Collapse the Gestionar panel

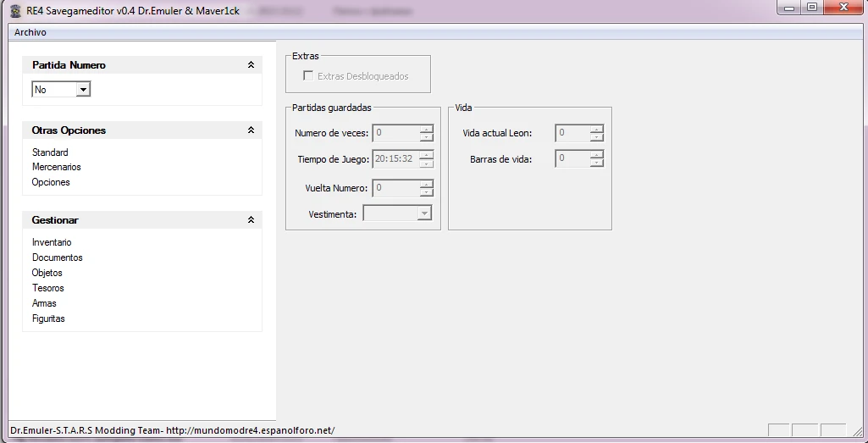coord(251,220)
